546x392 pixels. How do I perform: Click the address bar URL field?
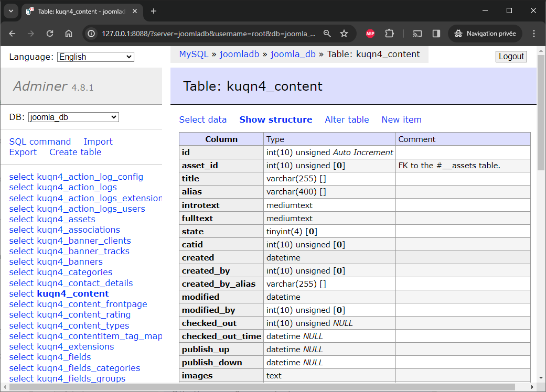tap(209, 34)
